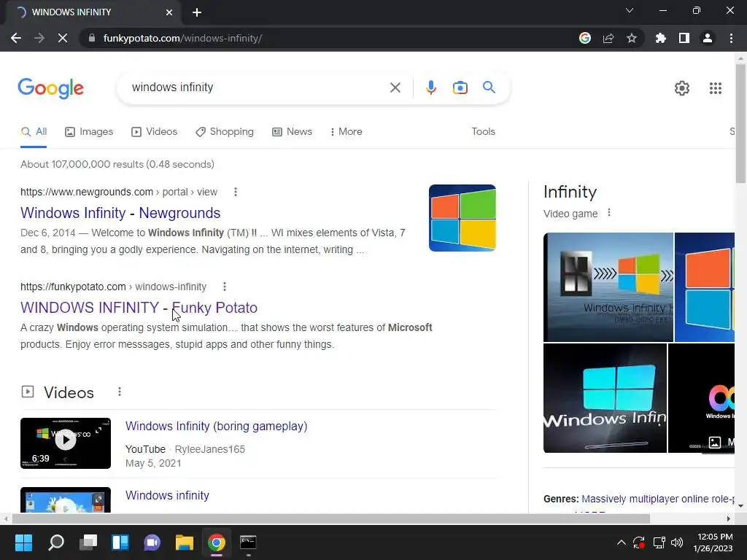Open the Command Prompt taskbar icon
Screen dimensions: 747x560
tap(248, 542)
